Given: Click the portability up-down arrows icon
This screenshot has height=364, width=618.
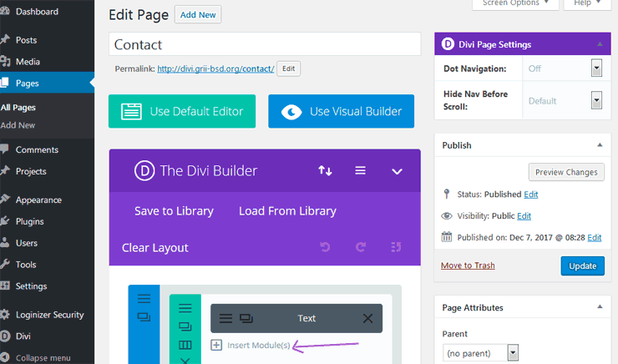Looking at the screenshot, I should click(325, 170).
